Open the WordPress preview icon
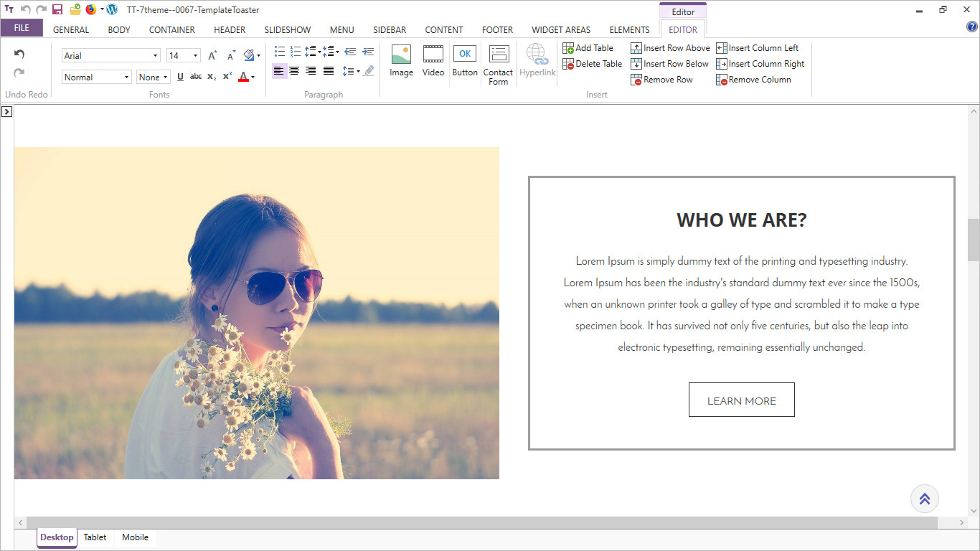The width and height of the screenshot is (980, 551). 112,9
